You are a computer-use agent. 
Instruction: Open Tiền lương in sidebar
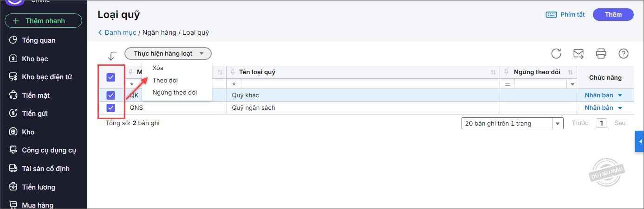39,187
